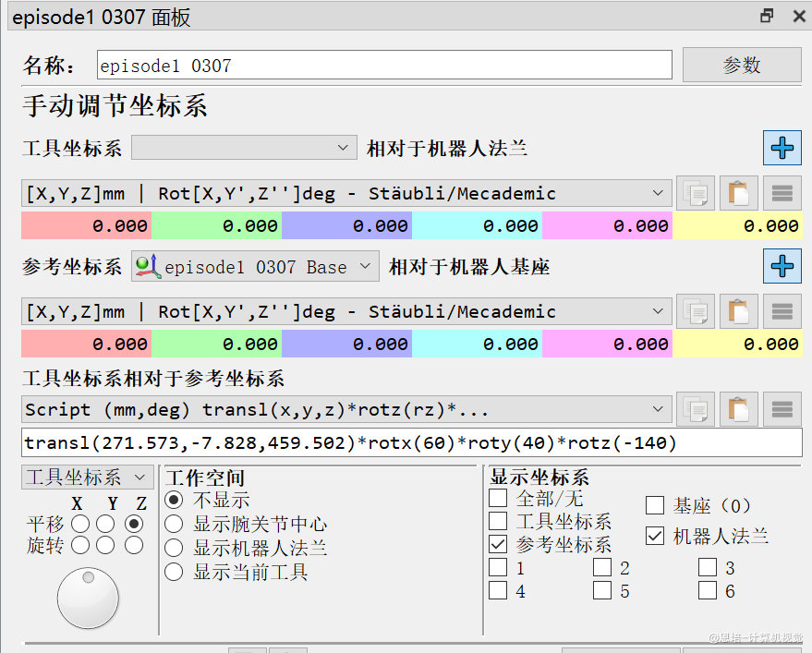Paste into the tool frame pose relative to flange

739,193
